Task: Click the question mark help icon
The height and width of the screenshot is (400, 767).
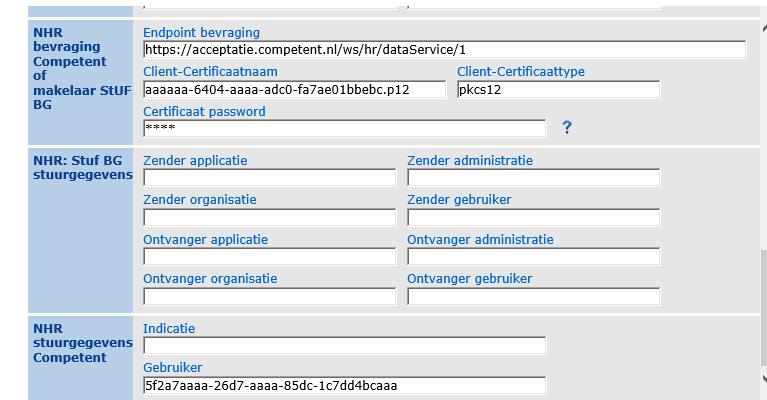Action: 566,128
